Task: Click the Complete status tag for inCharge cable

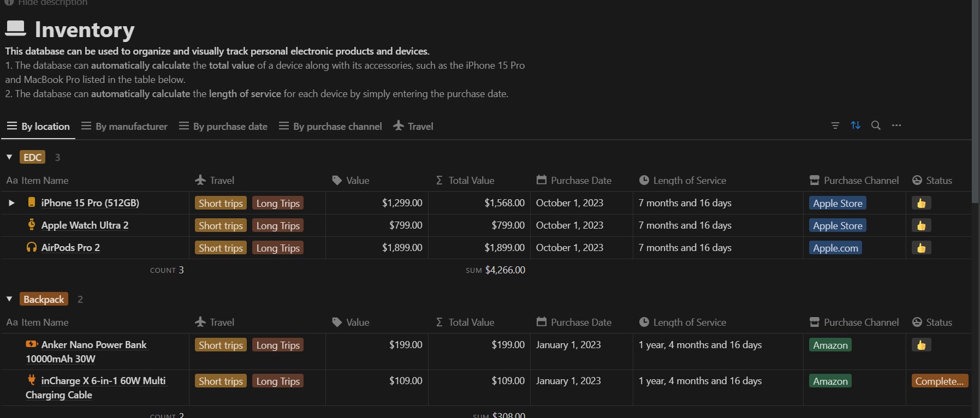Action: pos(939,381)
